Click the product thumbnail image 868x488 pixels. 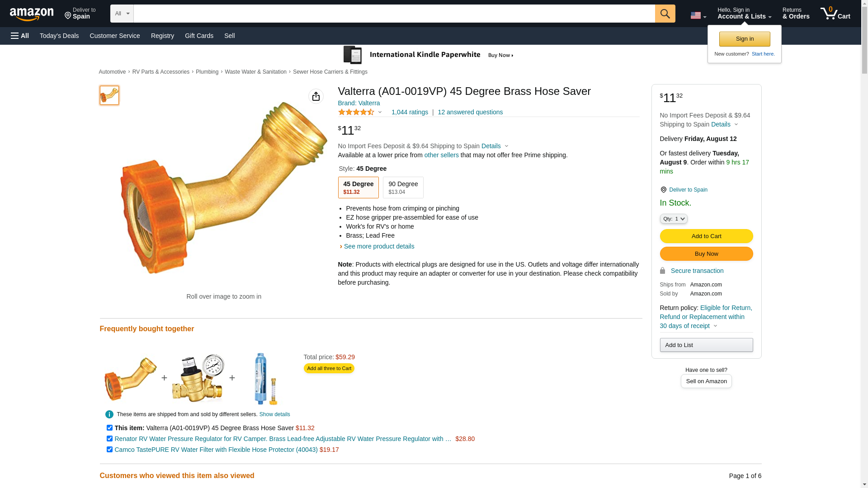click(109, 95)
